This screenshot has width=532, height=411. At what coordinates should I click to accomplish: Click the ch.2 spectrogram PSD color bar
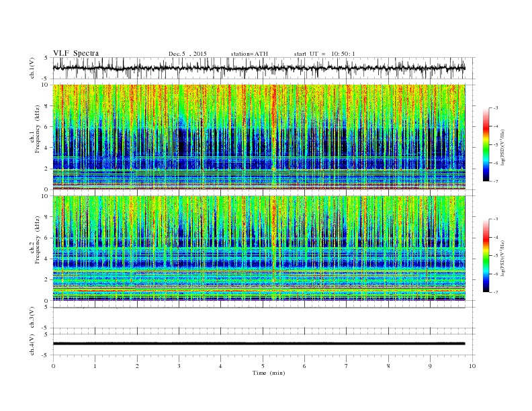[x=486, y=256]
